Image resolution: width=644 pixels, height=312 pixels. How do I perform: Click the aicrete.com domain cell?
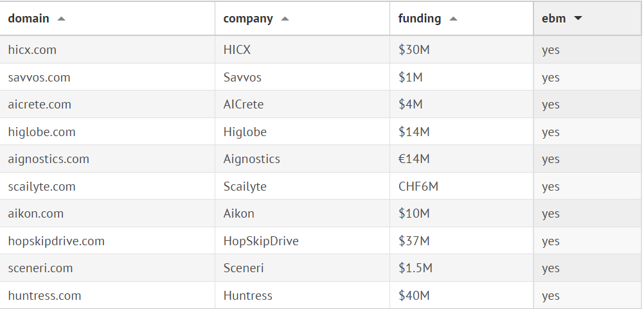40,105
